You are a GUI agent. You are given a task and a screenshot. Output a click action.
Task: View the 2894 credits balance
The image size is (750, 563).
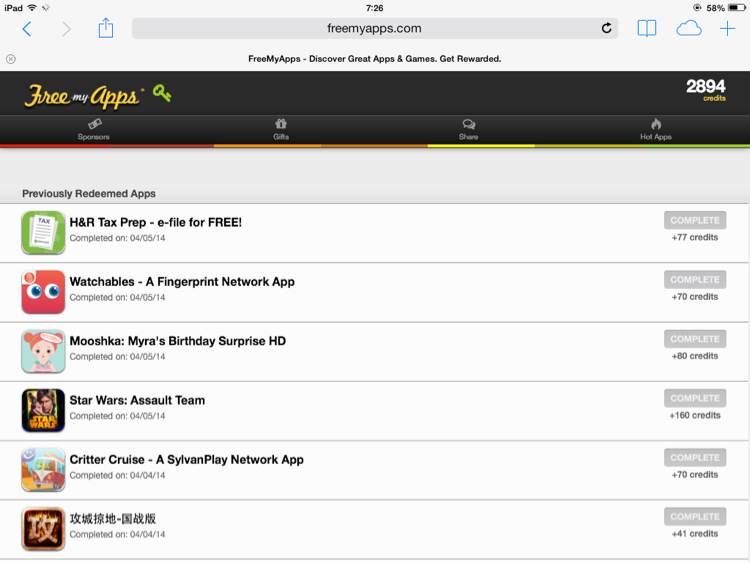[x=706, y=90]
